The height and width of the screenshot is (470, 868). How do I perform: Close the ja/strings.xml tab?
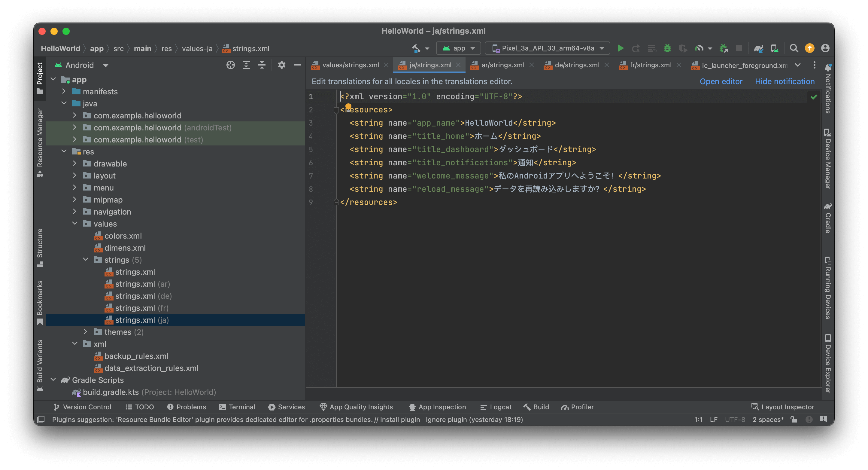[458, 65]
